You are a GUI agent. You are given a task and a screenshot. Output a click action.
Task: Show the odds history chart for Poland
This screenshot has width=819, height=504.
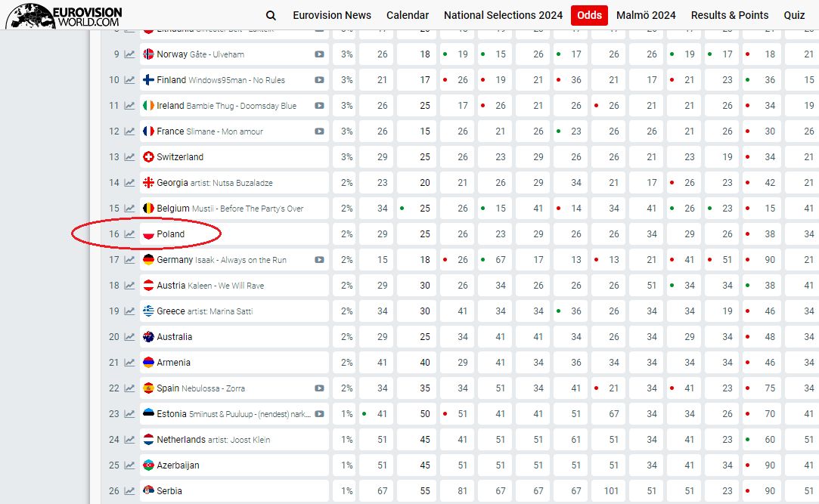[x=129, y=234]
